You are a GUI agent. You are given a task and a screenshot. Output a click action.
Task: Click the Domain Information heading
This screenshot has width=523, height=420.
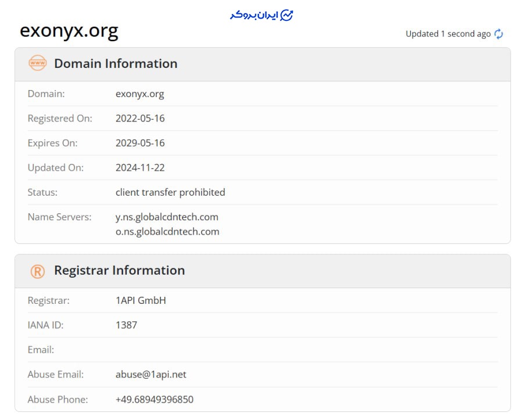coord(116,63)
